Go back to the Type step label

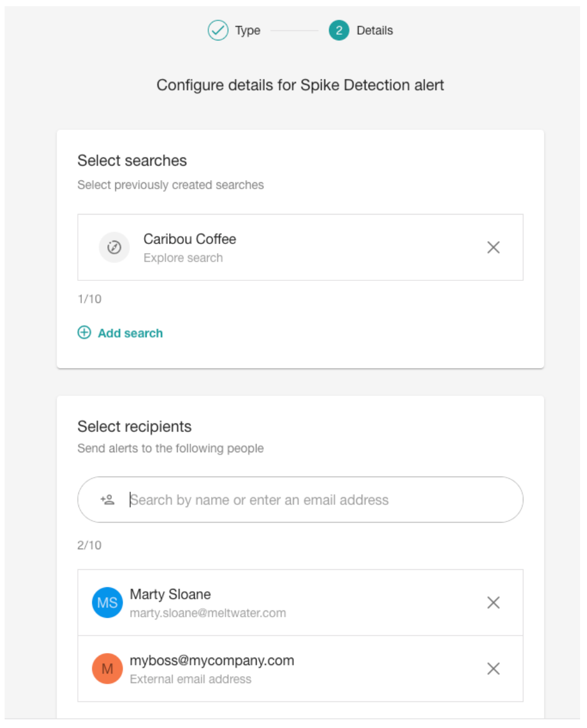(x=248, y=31)
